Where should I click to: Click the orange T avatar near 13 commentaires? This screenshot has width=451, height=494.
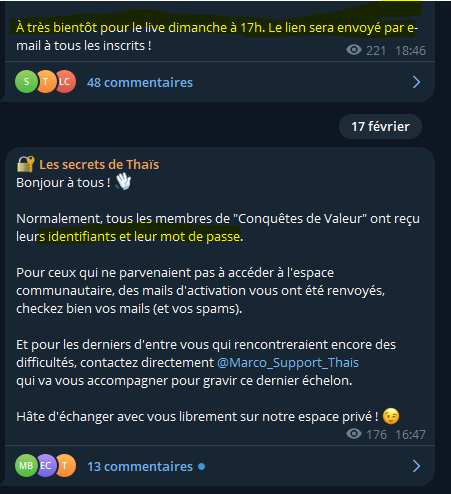[65, 465]
